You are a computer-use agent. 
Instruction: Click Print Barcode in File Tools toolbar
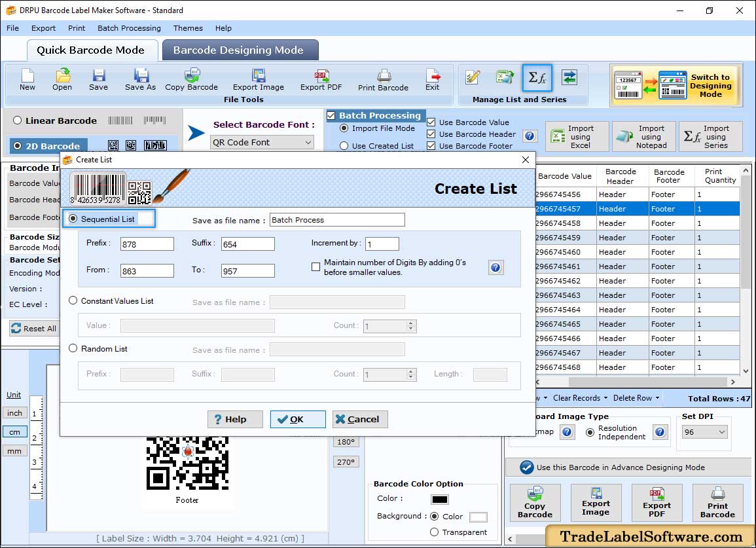pos(384,80)
